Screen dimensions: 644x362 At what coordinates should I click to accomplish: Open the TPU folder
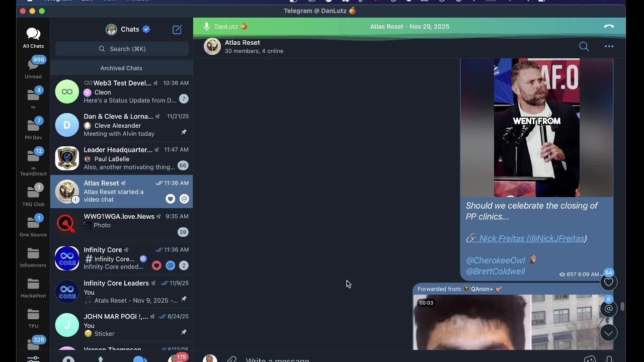pyautogui.click(x=33, y=317)
